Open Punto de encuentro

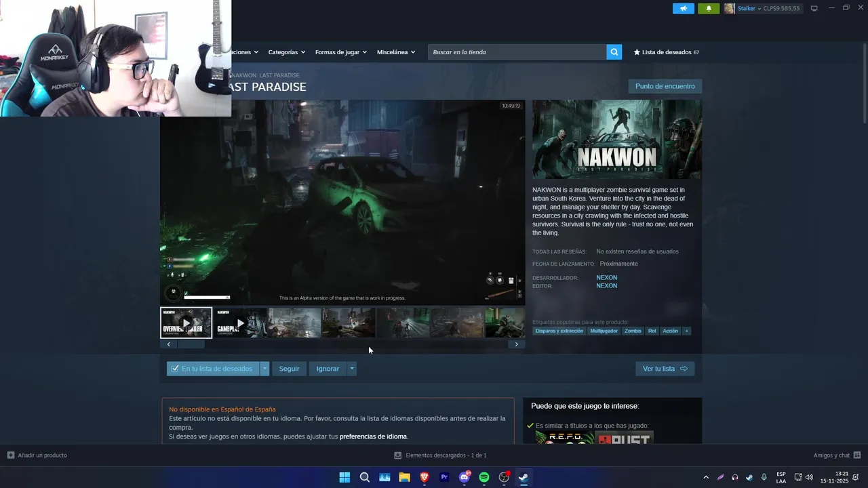[665, 86]
